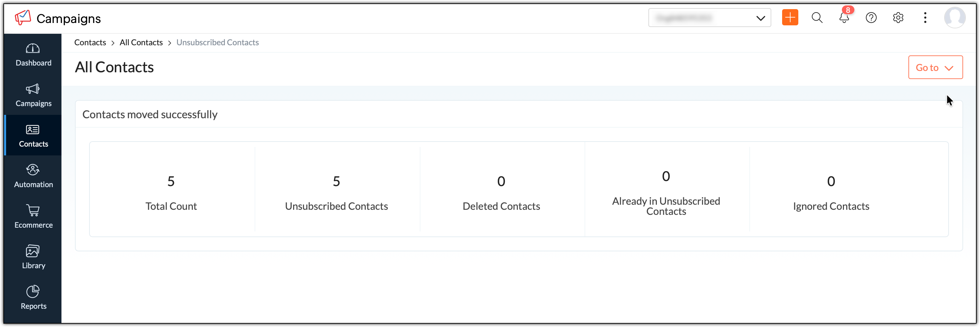Viewport: 980px width, 327px height.
Task: Go to Campaigns in the sidebar
Action: [33, 95]
